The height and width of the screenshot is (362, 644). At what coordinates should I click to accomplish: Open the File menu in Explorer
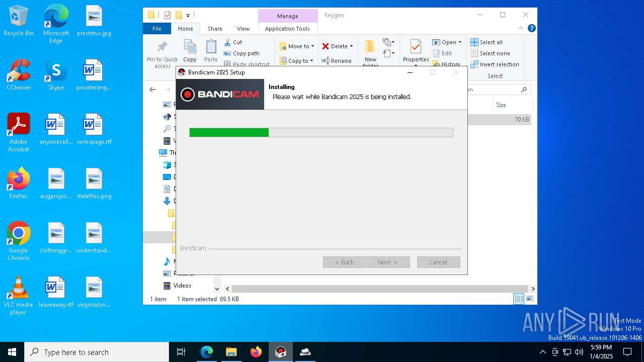157,29
